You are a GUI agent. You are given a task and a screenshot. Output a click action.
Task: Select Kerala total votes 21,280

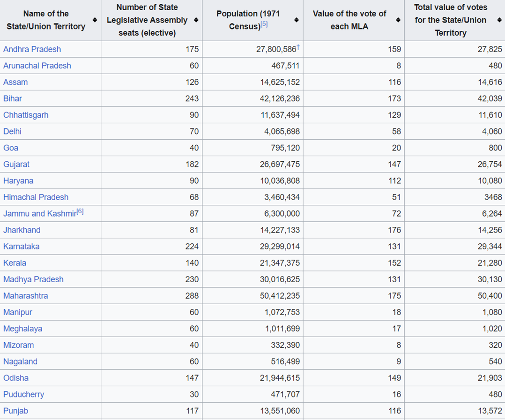[x=490, y=263]
